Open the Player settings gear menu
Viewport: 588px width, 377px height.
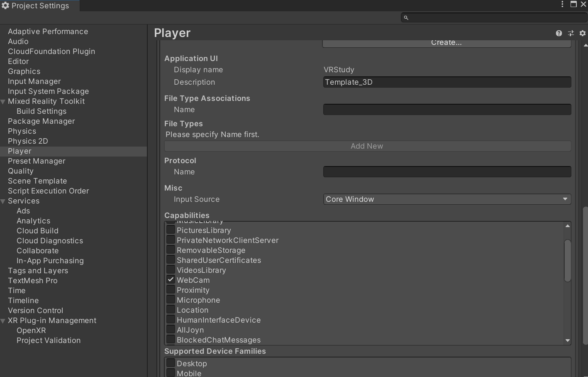coord(583,33)
